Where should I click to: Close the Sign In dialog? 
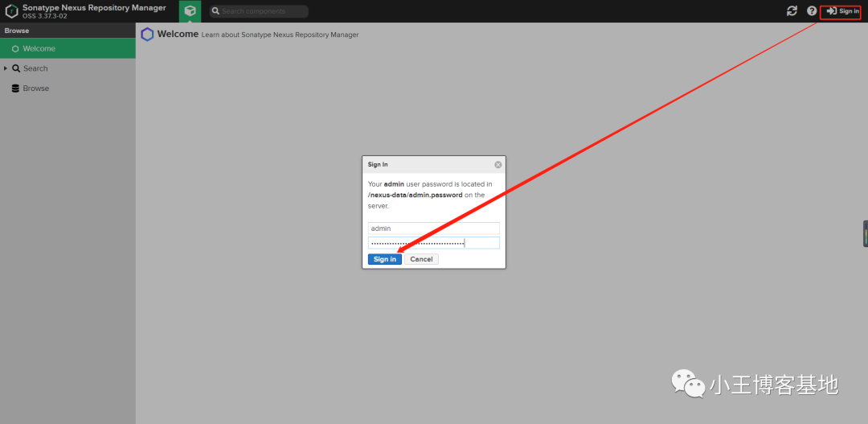tap(497, 165)
